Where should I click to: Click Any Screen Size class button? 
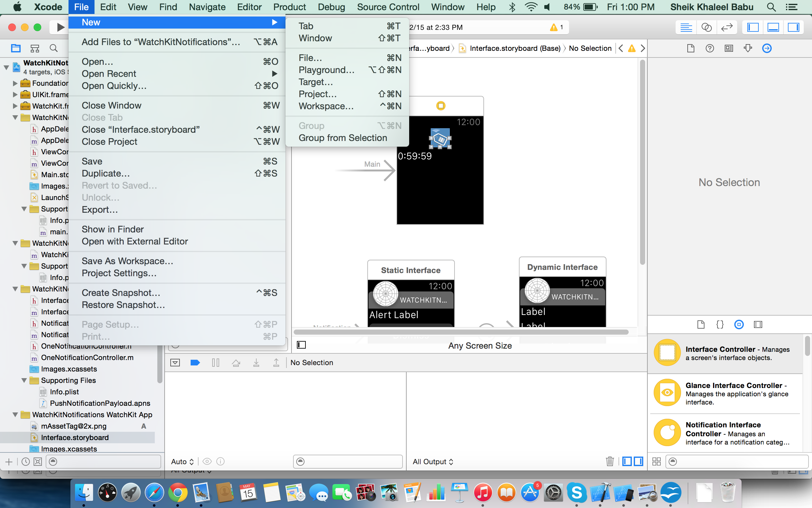pos(480,346)
